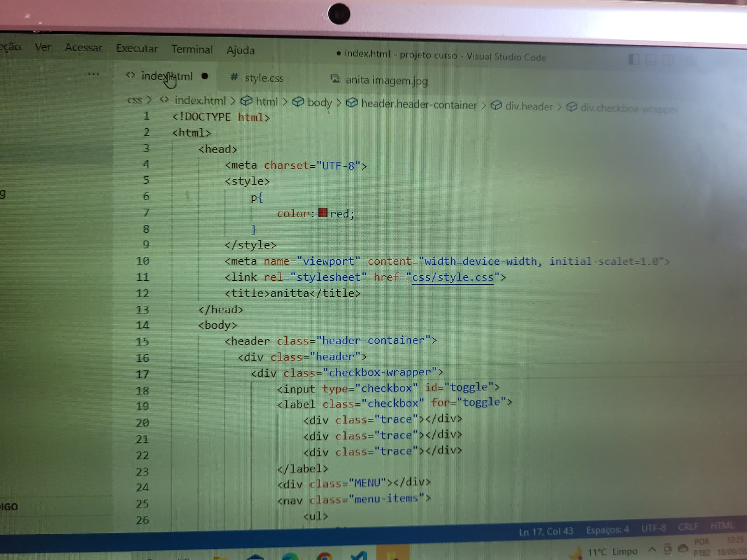Expand the hidden system tray icons chevron
Viewport: 747px width, 560px height.
pos(652,549)
